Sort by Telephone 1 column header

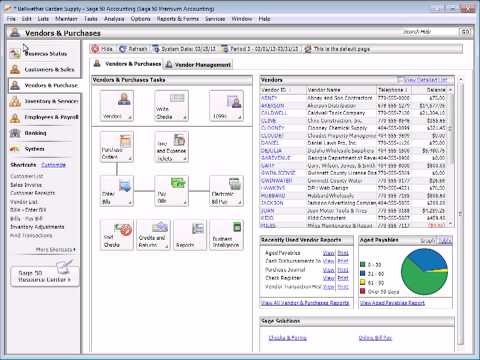coord(394,90)
